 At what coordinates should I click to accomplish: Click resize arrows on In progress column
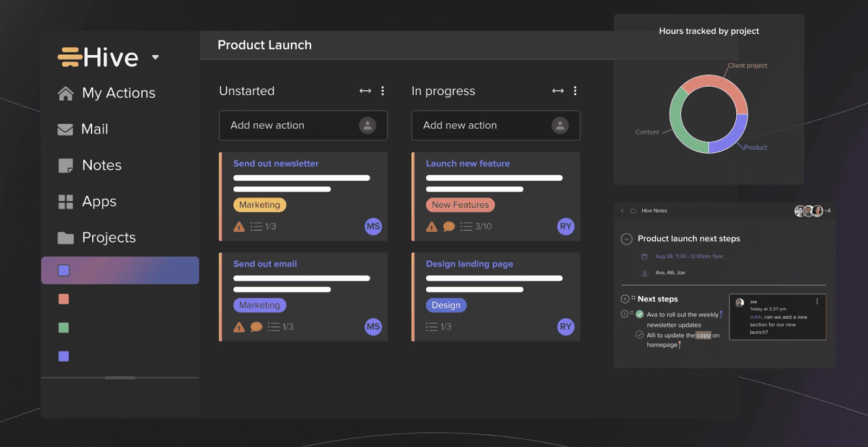[x=558, y=91]
